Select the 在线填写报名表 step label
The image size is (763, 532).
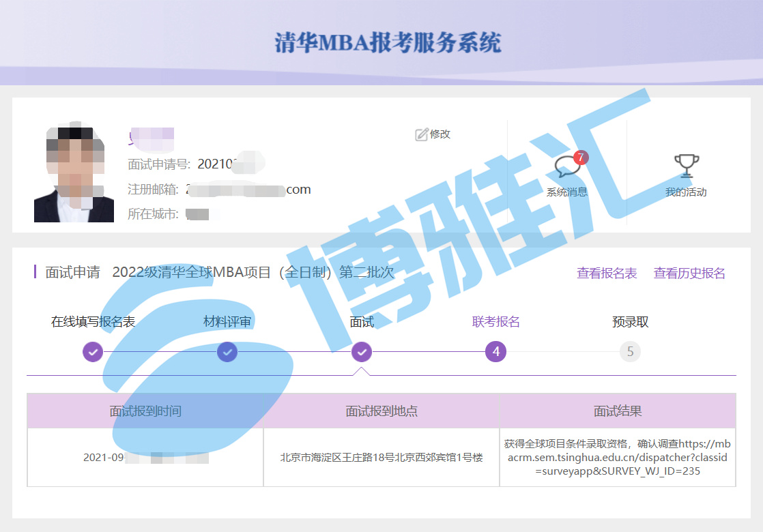point(93,322)
